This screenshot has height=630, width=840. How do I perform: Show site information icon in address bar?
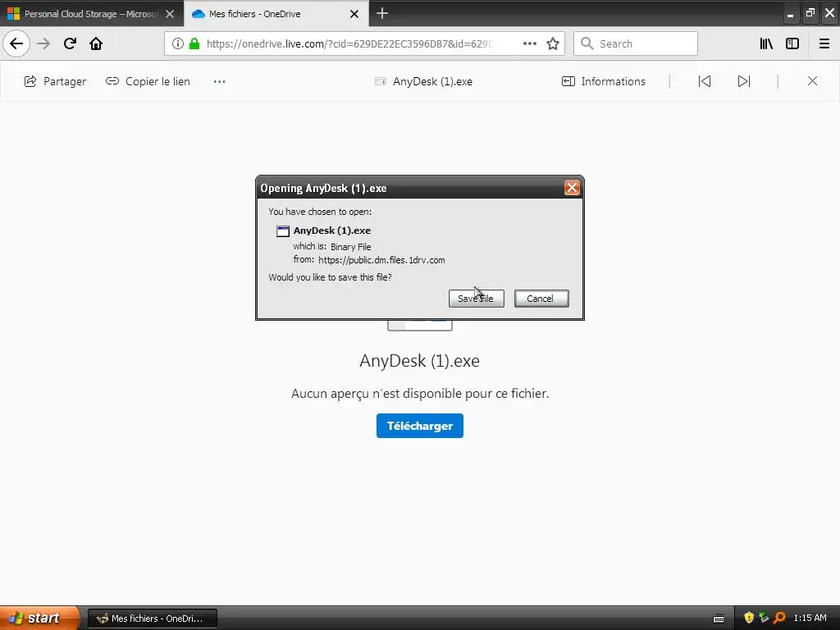[178, 43]
